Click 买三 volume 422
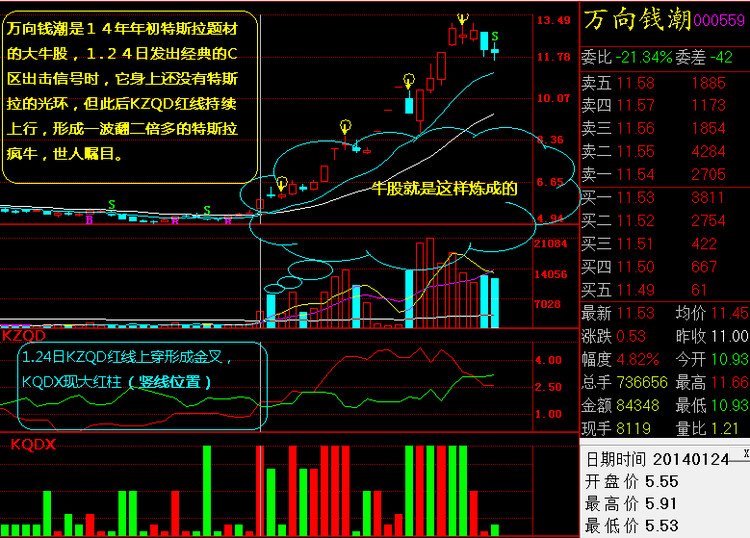The height and width of the screenshot is (538, 750). 704,244
